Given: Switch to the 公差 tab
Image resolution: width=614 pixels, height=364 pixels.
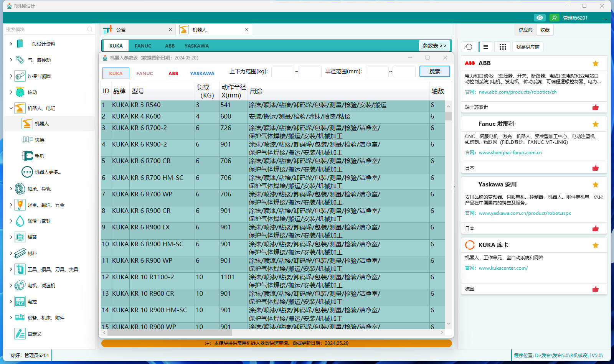Looking at the screenshot, I should [137, 30].
